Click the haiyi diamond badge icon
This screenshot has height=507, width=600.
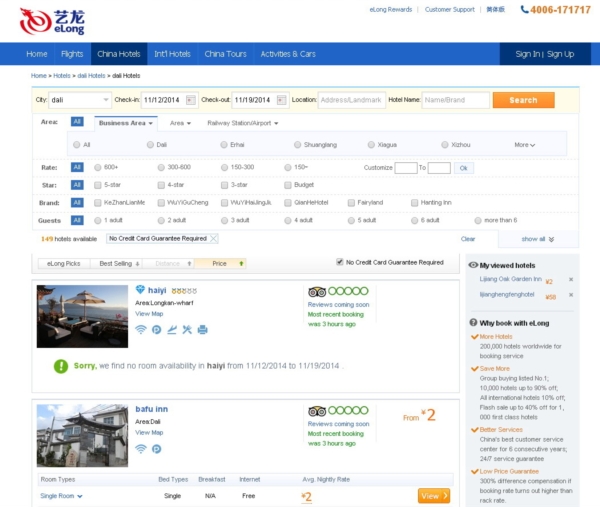tap(140, 290)
